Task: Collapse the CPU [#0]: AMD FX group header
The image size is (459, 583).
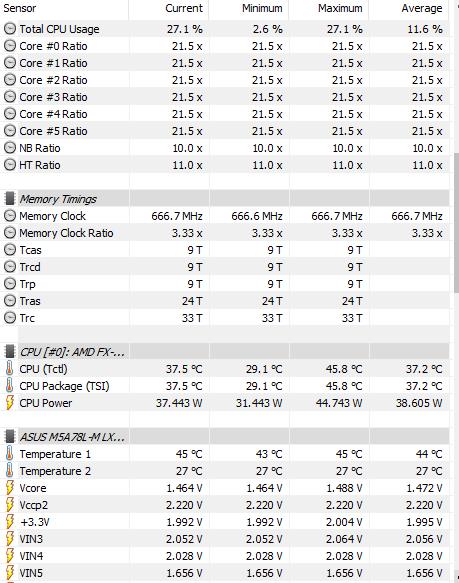Action: [x=72, y=352]
